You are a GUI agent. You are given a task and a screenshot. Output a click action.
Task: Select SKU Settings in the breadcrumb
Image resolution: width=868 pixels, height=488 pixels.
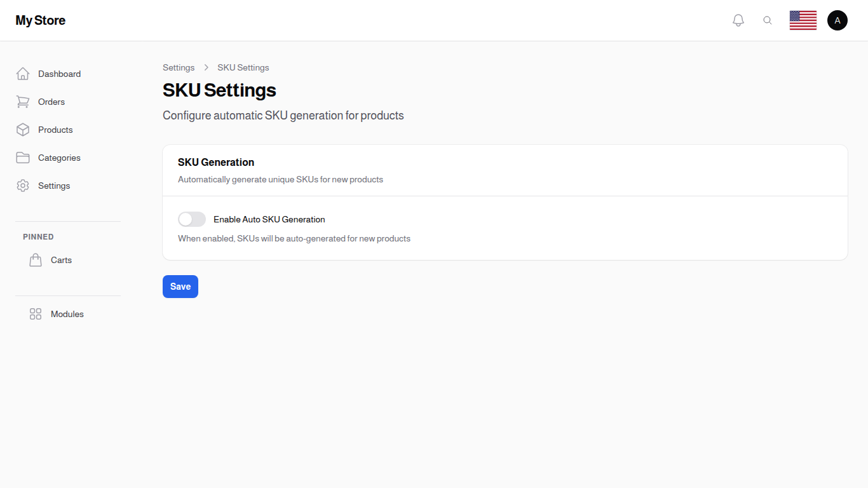[x=243, y=67]
